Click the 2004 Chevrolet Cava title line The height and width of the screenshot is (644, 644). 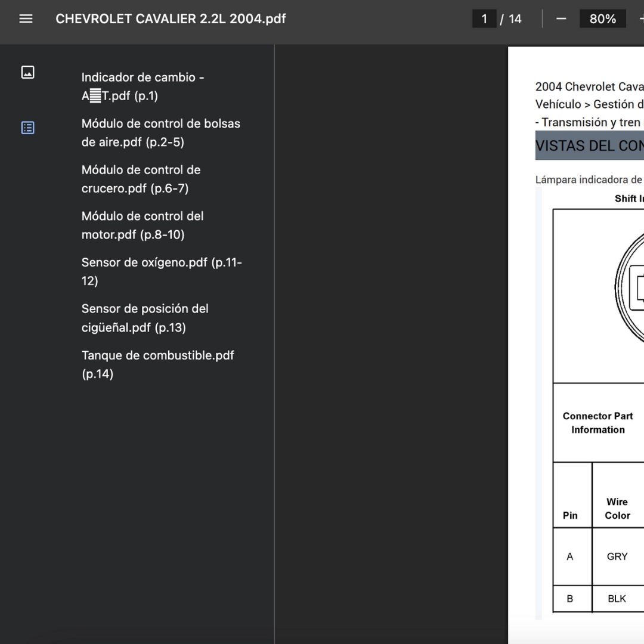click(589, 86)
